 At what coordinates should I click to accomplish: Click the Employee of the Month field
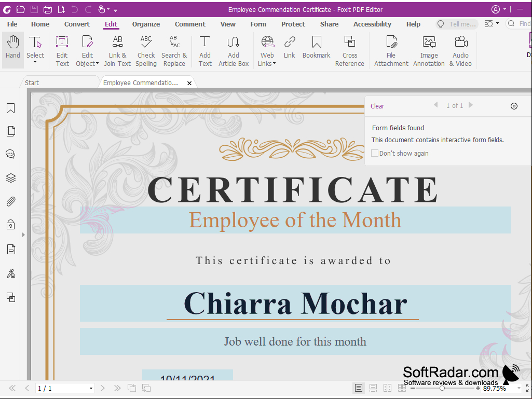[x=295, y=220]
